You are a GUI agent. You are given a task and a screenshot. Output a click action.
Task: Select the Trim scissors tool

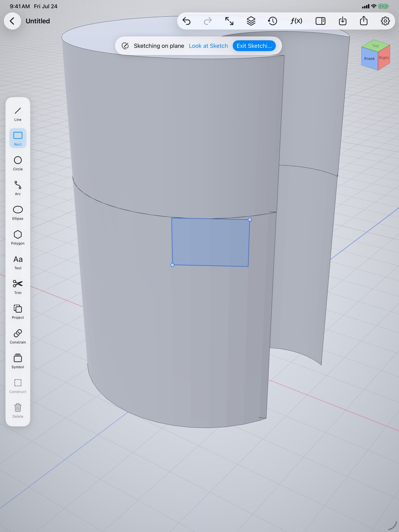18,286
